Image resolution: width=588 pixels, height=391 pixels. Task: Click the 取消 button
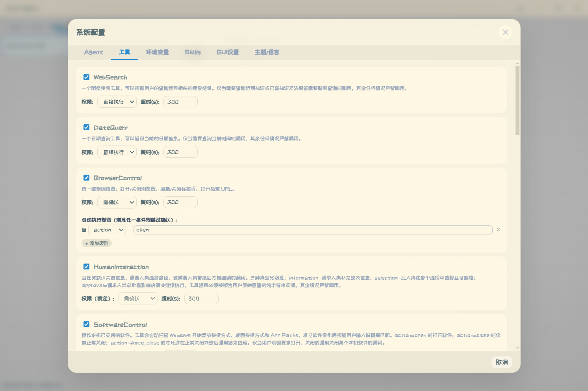502,362
